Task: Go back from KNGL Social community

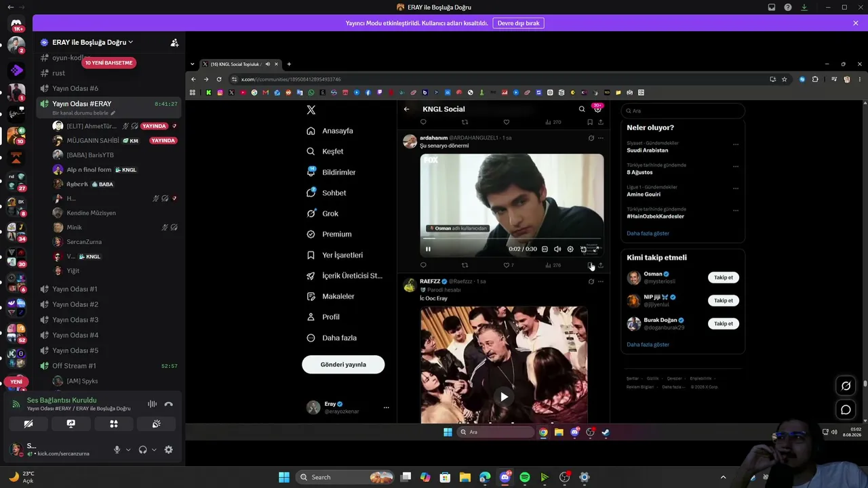Action: pyautogui.click(x=406, y=109)
